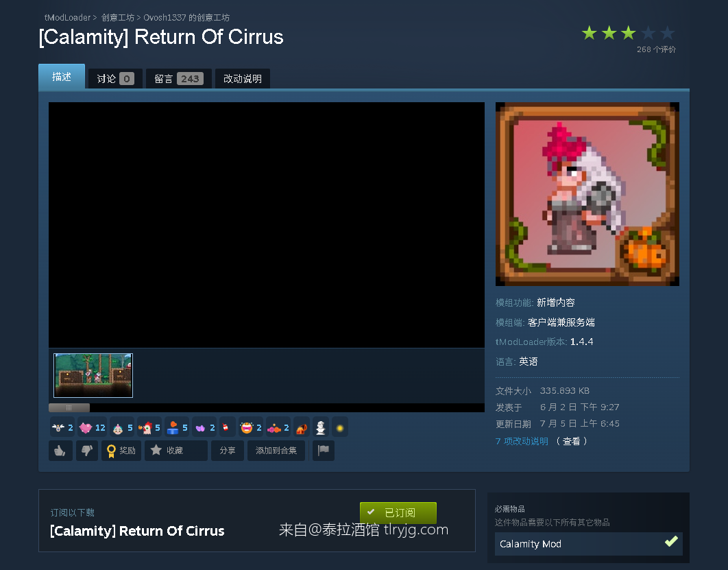Image resolution: width=728 pixels, height=570 pixels.
Task: Toggle the 已订阅 subscribed button
Action: pos(398,512)
